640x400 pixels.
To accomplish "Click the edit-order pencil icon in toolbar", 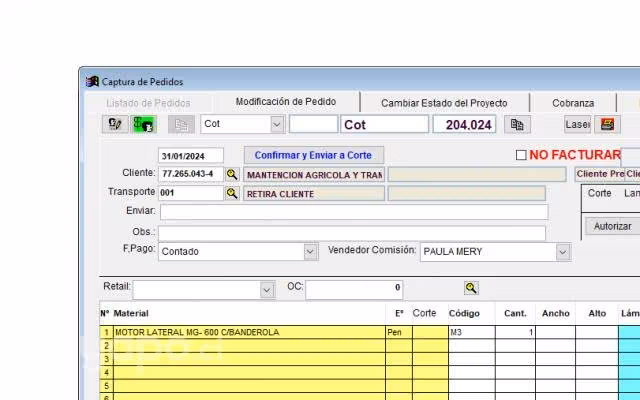I will point(115,124).
